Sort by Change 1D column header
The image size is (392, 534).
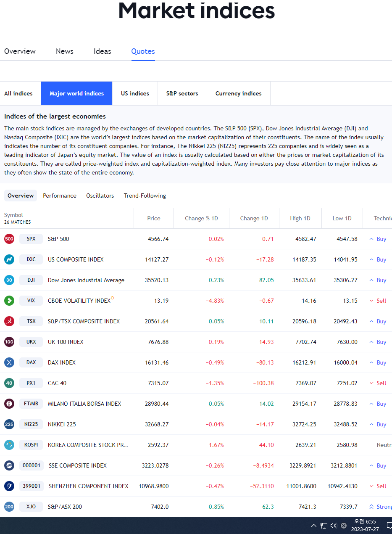tap(254, 218)
